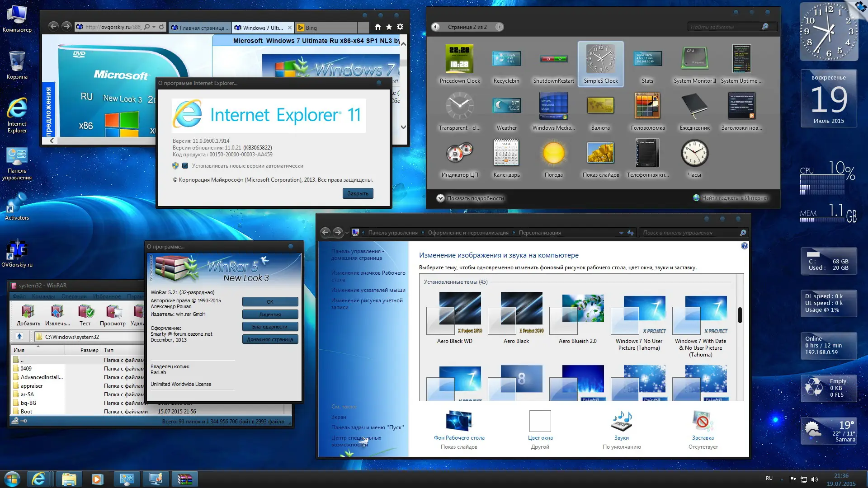Select the Тест tool in WinRAR toolbar
The width and height of the screenshot is (868, 488).
point(85,314)
